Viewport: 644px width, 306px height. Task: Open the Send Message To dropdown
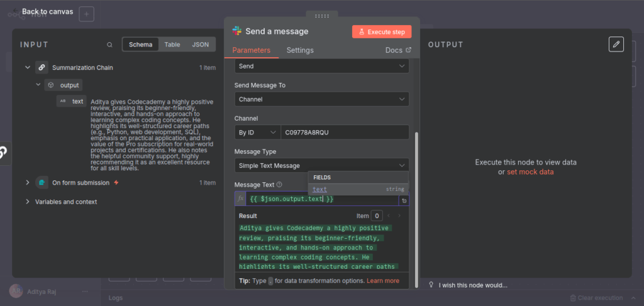321,99
